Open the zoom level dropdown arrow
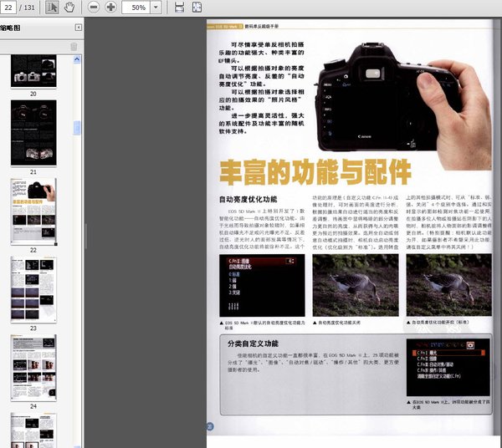502x448 pixels. tap(156, 8)
